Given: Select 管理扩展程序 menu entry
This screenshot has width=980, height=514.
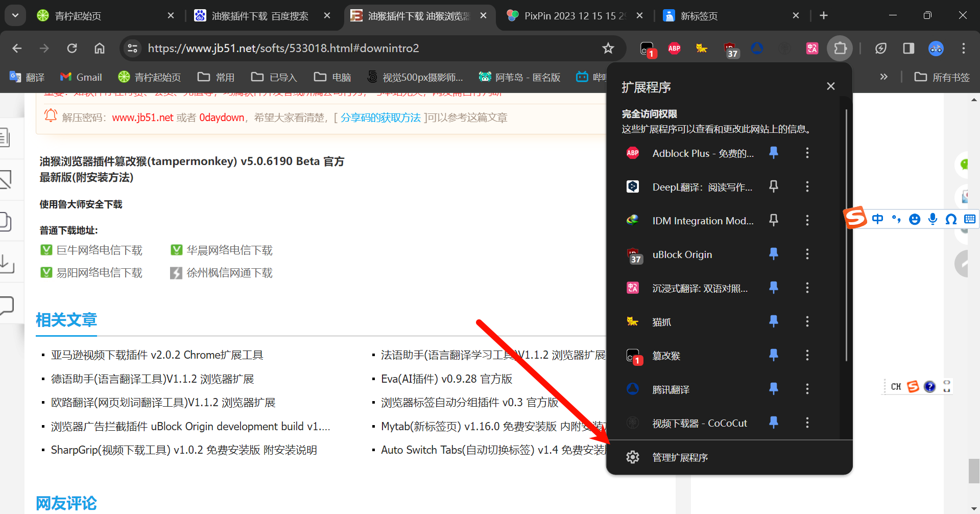Looking at the screenshot, I should [680, 457].
